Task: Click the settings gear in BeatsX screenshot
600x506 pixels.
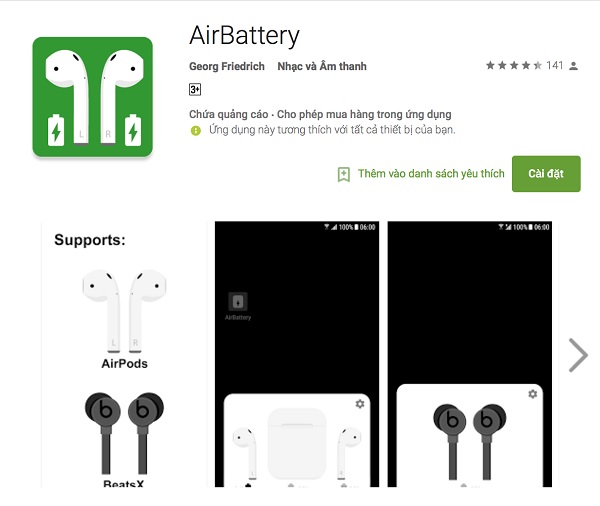Action: point(532,394)
